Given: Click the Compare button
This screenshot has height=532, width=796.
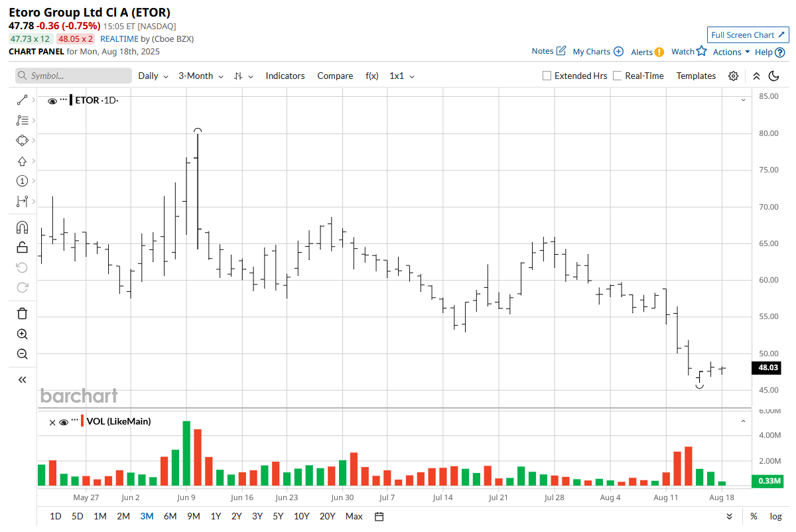Looking at the screenshot, I should pyautogui.click(x=335, y=76).
